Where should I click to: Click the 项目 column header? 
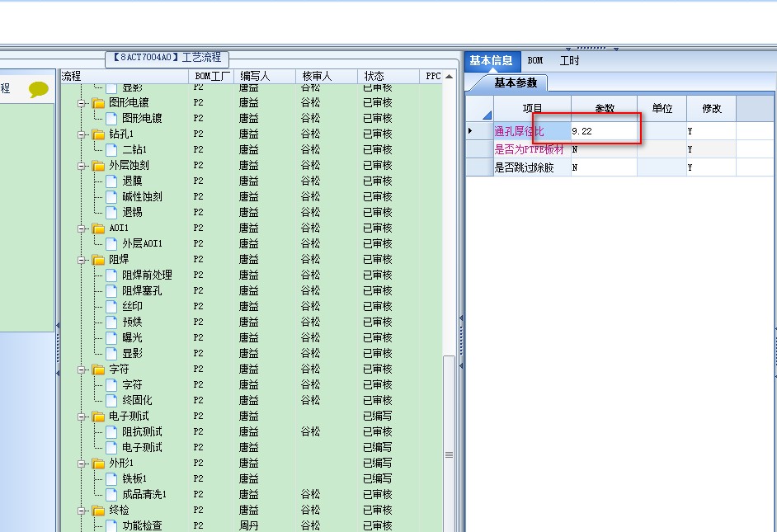(533, 109)
